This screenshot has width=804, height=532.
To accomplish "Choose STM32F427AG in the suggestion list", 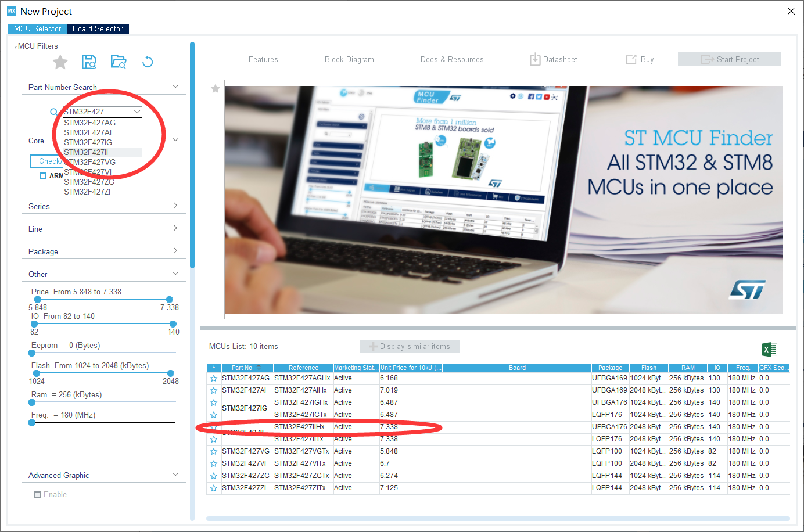I will 102,123.
